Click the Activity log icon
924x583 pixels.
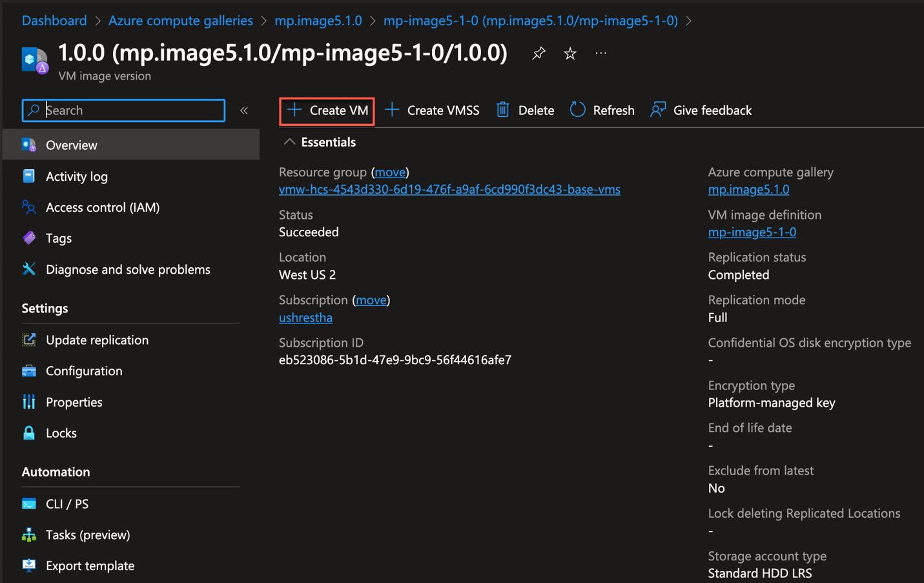click(x=29, y=176)
